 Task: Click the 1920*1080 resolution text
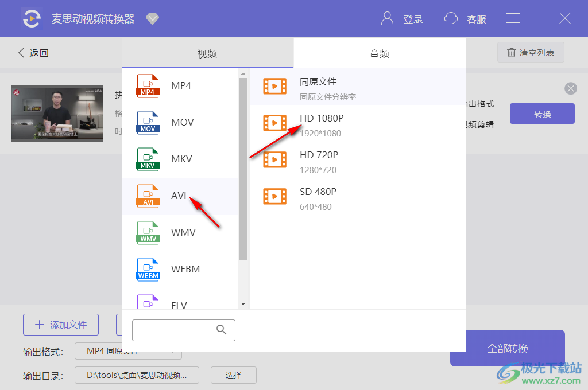[x=320, y=134]
